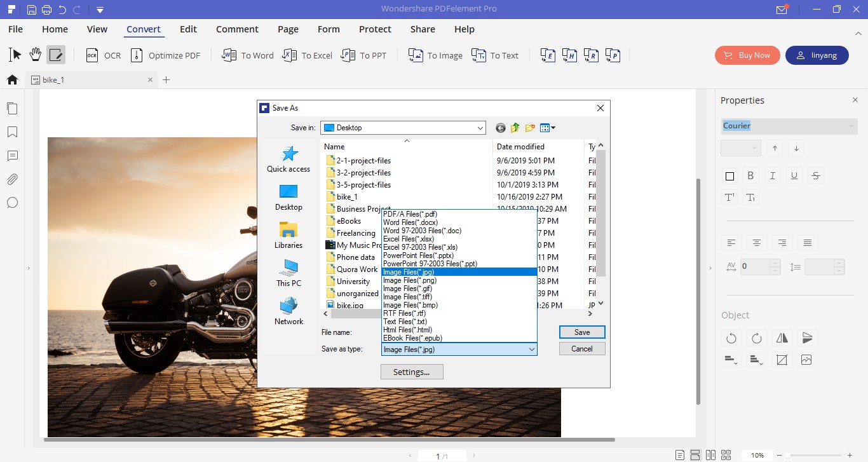
Task: Align text left
Action: click(x=731, y=243)
